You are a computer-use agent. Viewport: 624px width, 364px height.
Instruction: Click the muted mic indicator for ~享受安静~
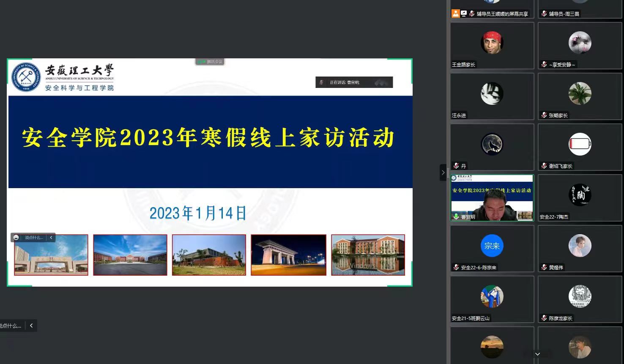coord(544,64)
